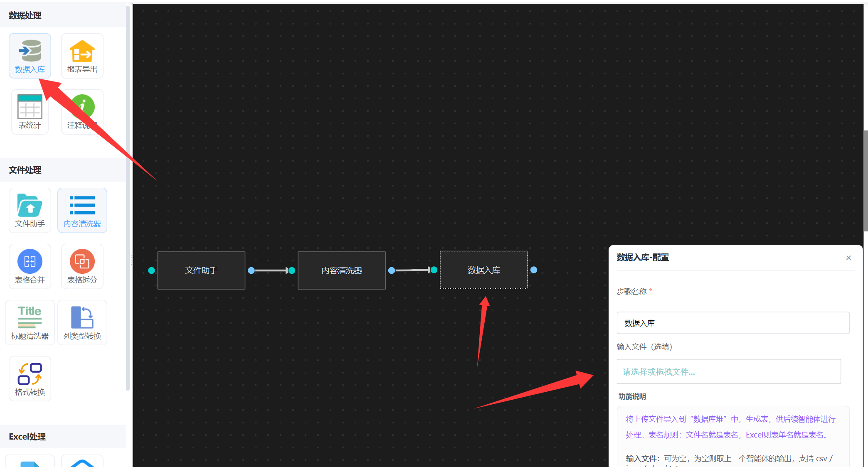Edit the 步骤名称 field containing 数据入库

733,323
